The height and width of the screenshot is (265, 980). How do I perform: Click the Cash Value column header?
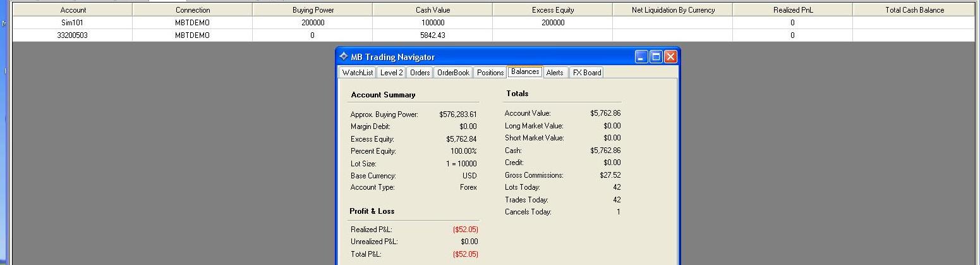[433, 10]
